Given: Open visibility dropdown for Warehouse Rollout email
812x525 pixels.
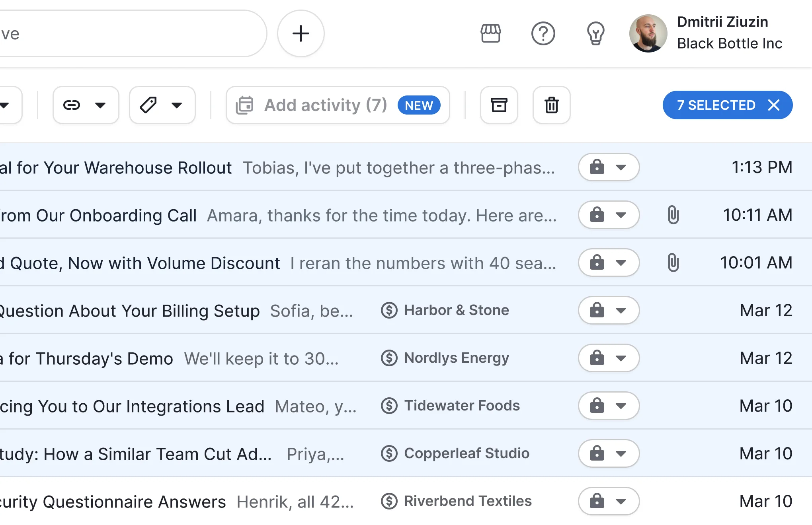Looking at the screenshot, I should 609,167.
